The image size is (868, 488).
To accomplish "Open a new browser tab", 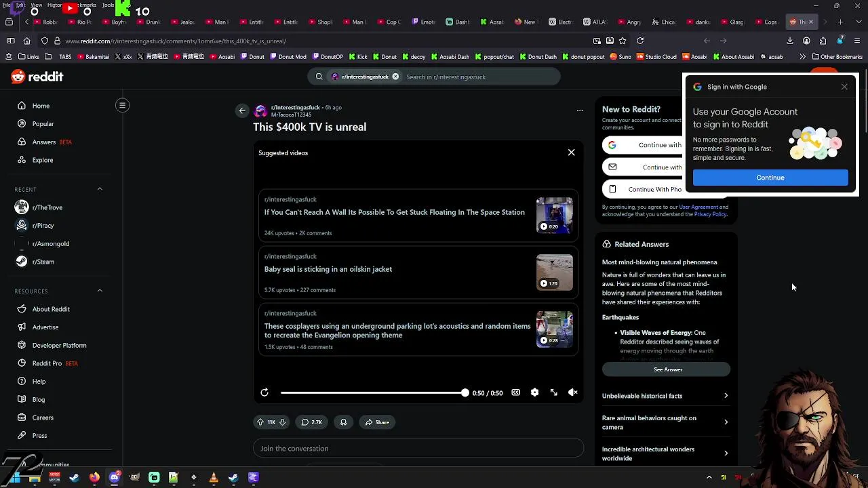I will click(x=840, y=22).
